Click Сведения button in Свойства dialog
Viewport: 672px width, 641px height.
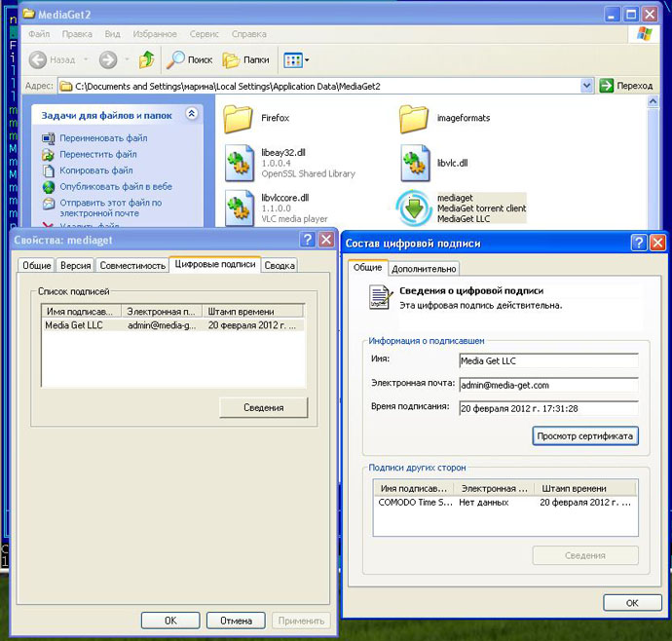pyautogui.click(x=264, y=407)
